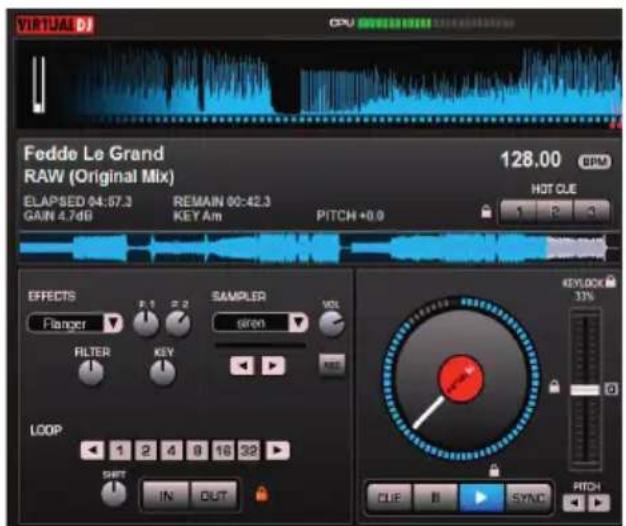
Task: Set loop length to 16 beats
Action: point(223,451)
